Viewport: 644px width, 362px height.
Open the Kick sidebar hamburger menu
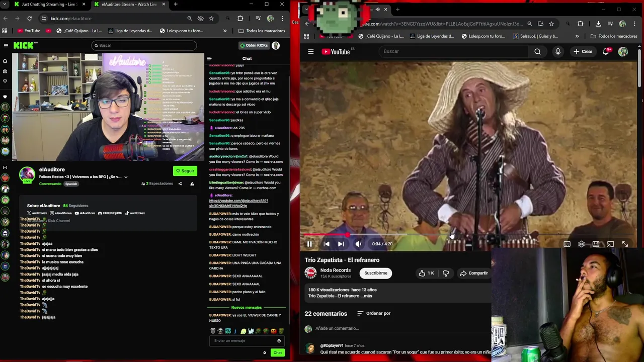click(x=6, y=45)
